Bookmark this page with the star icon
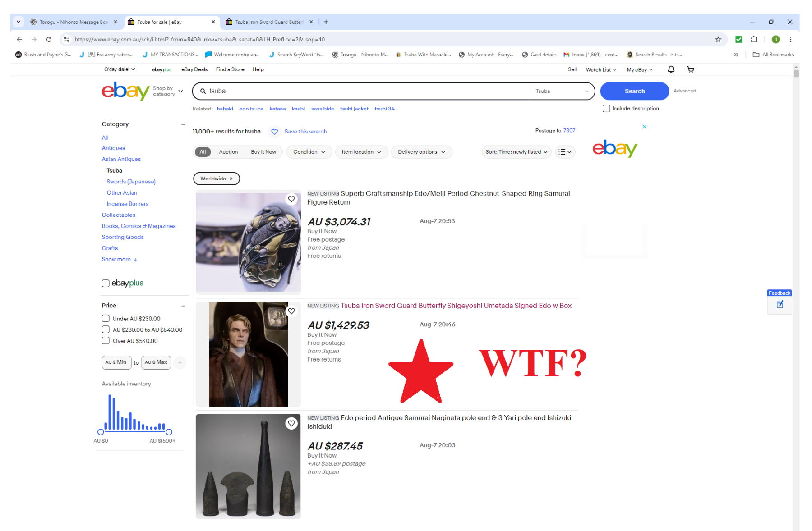Viewport: 812px width, 531px height. [718, 40]
